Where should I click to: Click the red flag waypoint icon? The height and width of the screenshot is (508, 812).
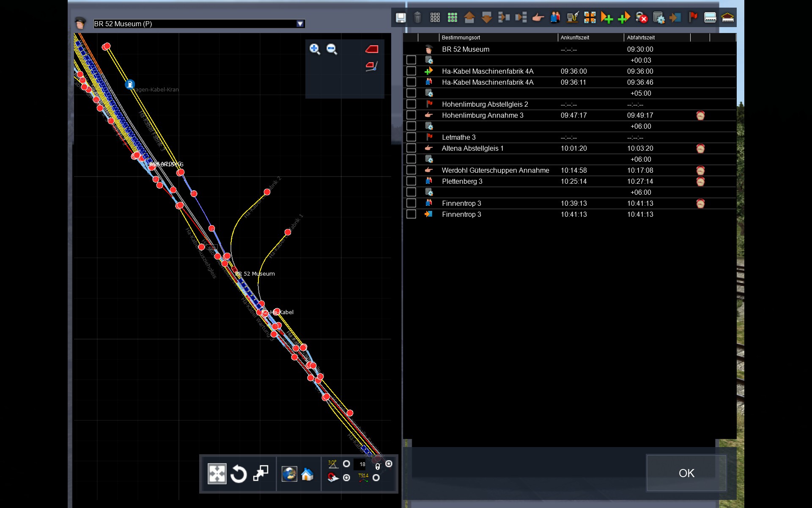coord(693,17)
